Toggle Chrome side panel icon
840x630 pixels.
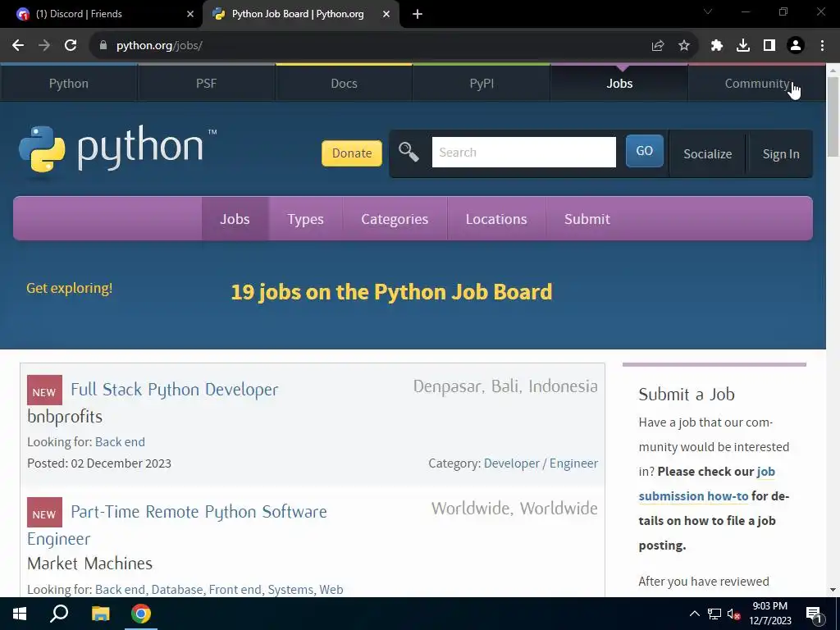(x=769, y=46)
